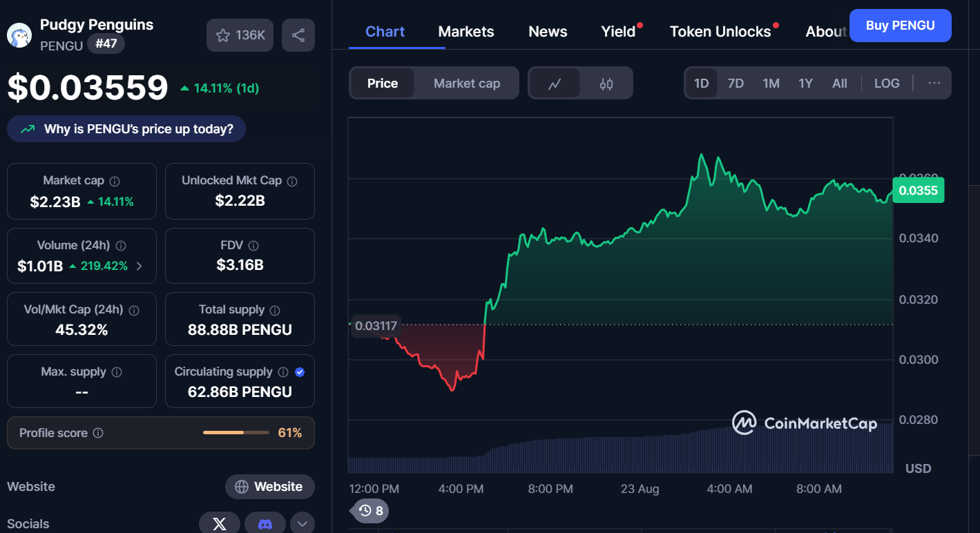Select the 7D time range

[x=736, y=84]
